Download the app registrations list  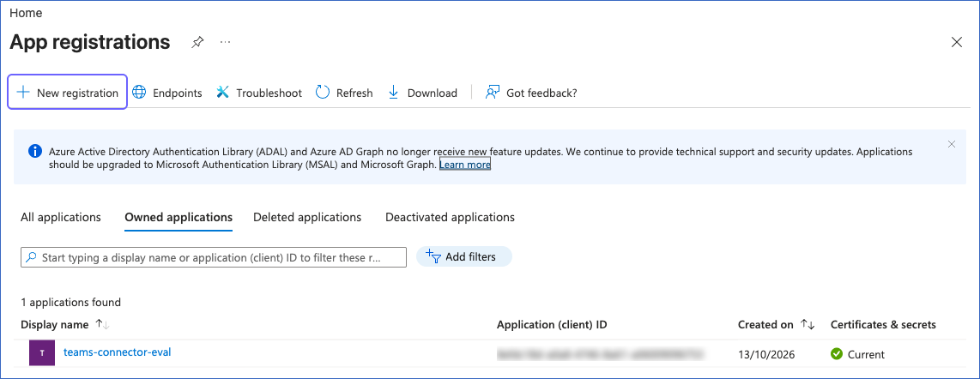[422, 93]
